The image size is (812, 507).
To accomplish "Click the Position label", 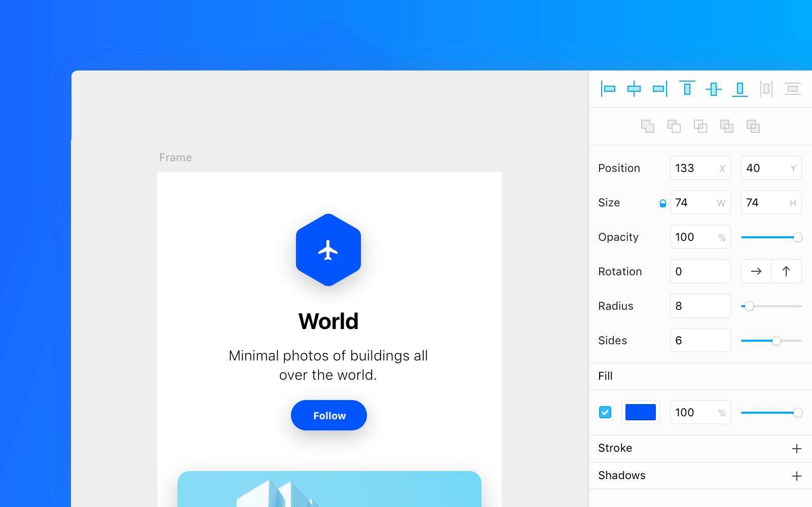I will pyautogui.click(x=619, y=168).
